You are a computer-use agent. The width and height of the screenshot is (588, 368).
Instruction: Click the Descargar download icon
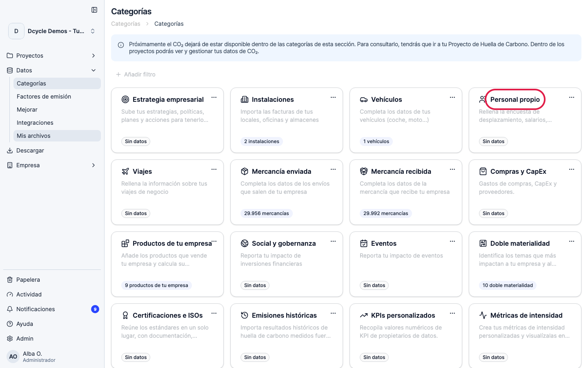coord(10,150)
